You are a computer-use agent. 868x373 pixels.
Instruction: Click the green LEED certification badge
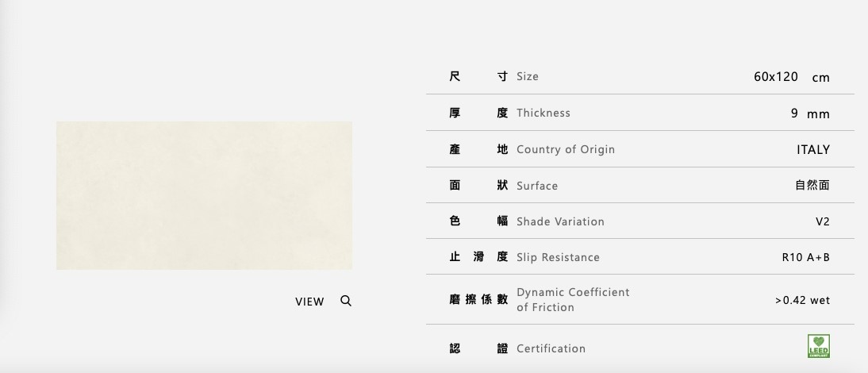pos(818,346)
